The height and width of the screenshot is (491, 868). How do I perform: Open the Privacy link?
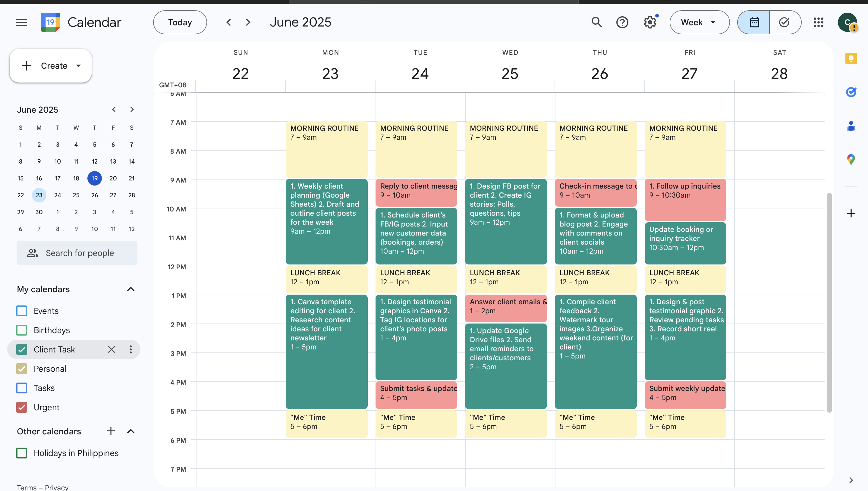[x=56, y=487]
